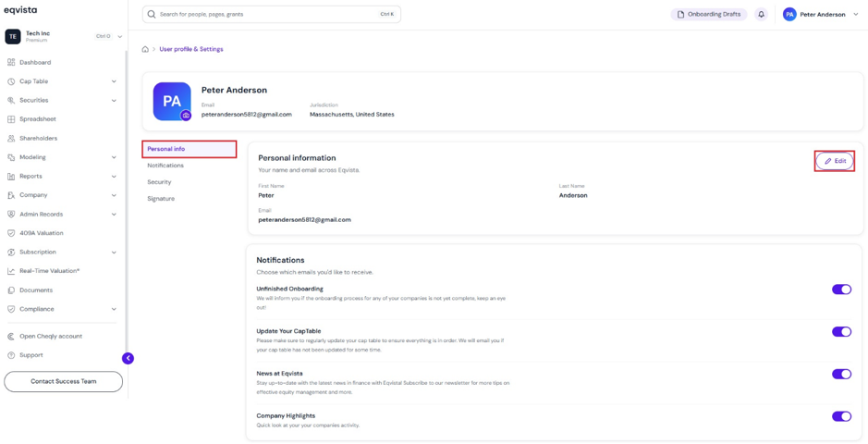Click the large PA profile picture
The height and width of the screenshot is (444, 868).
pos(172,102)
